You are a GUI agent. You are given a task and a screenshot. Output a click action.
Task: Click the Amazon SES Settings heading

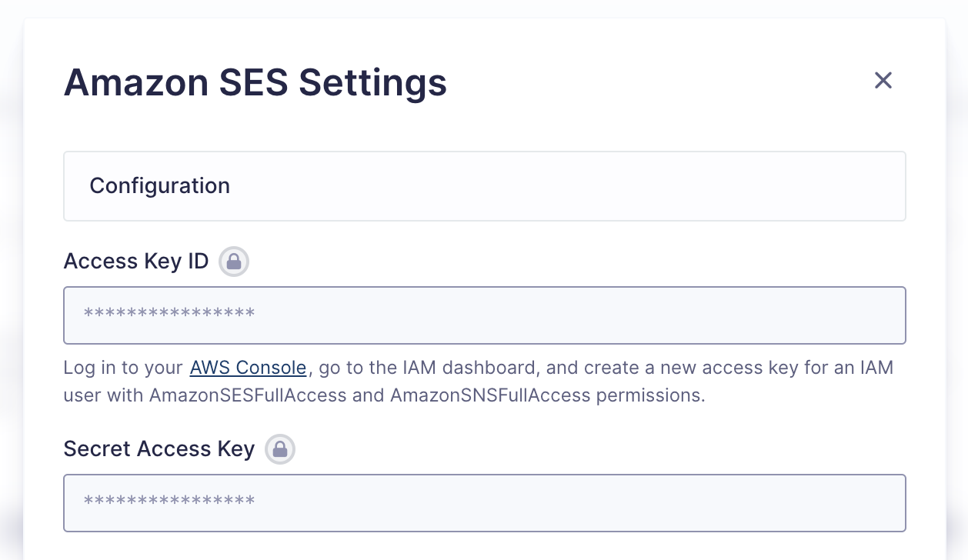click(255, 82)
